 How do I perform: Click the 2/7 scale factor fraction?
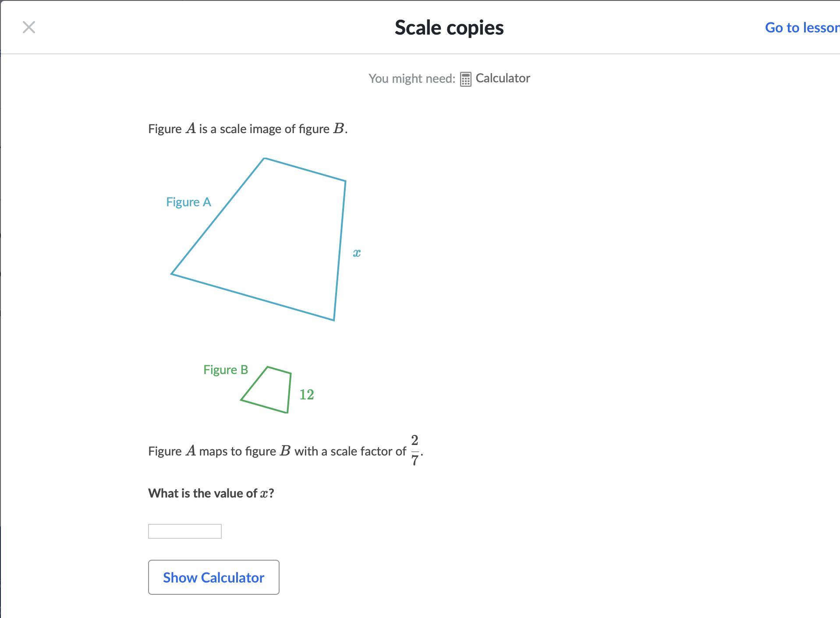click(x=415, y=450)
